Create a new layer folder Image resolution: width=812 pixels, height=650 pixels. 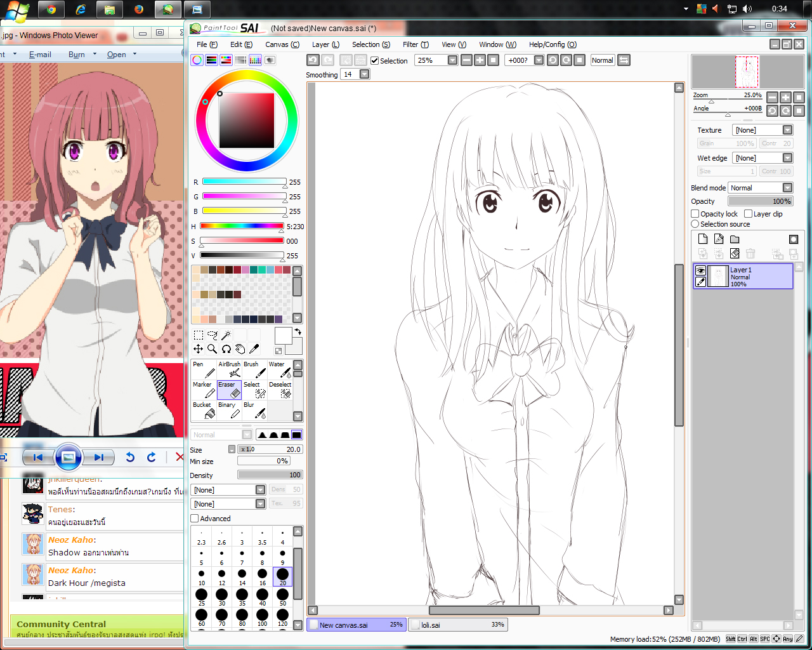pyautogui.click(x=735, y=239)
